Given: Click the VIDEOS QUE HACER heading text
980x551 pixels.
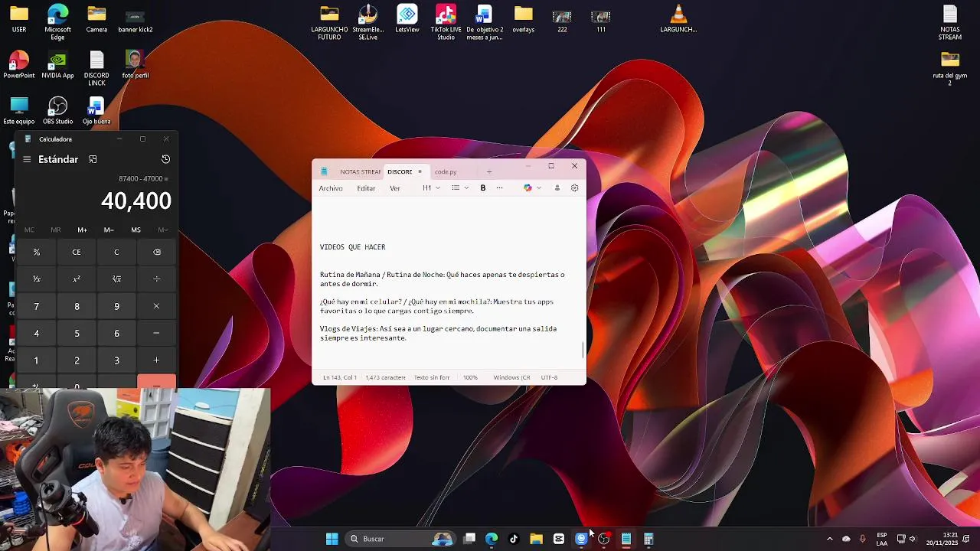Looking at the screenshot, I should (352, 247).
